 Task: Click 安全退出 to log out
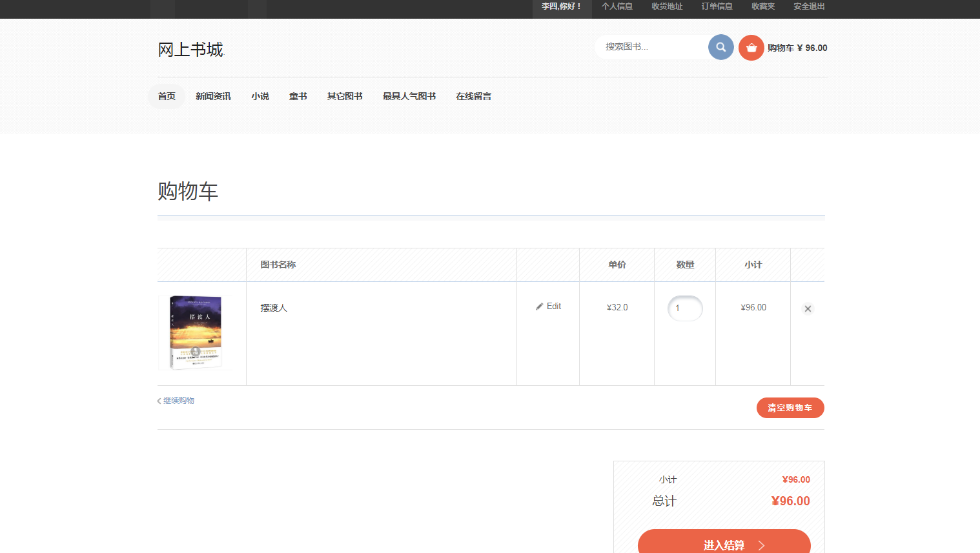[809, 6]
